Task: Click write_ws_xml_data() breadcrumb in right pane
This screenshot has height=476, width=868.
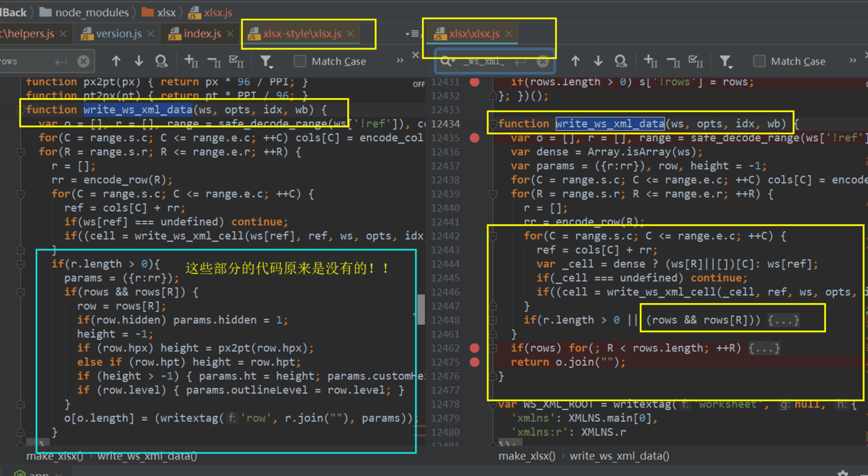Action: 619,456
